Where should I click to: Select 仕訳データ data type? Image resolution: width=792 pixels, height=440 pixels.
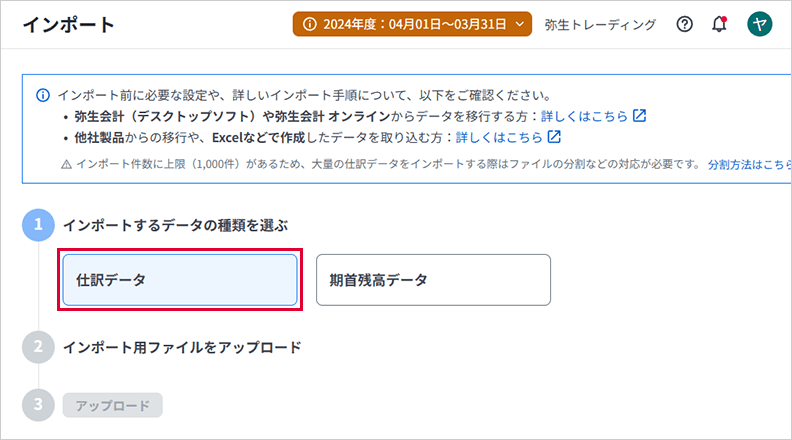(x=180, y=280)
